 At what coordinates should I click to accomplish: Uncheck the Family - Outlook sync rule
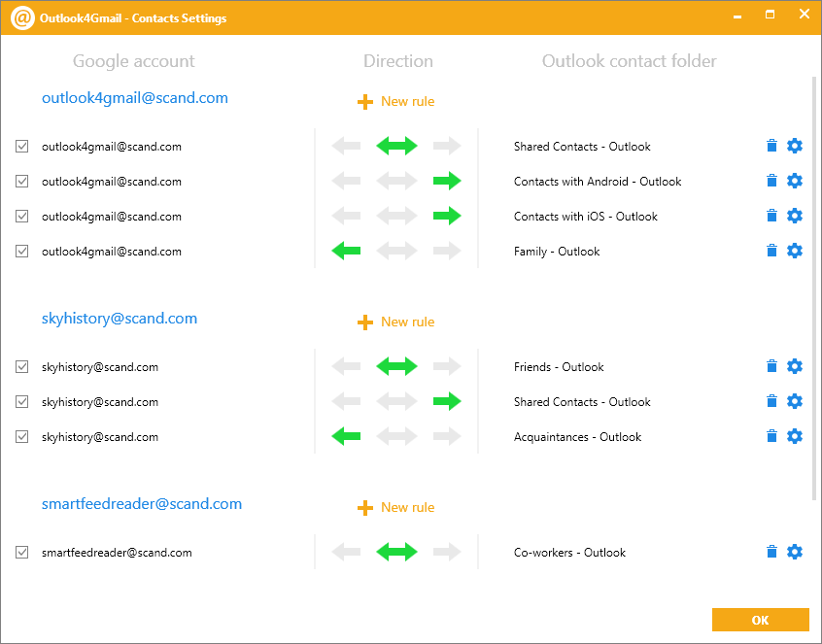tap(21, 251)
